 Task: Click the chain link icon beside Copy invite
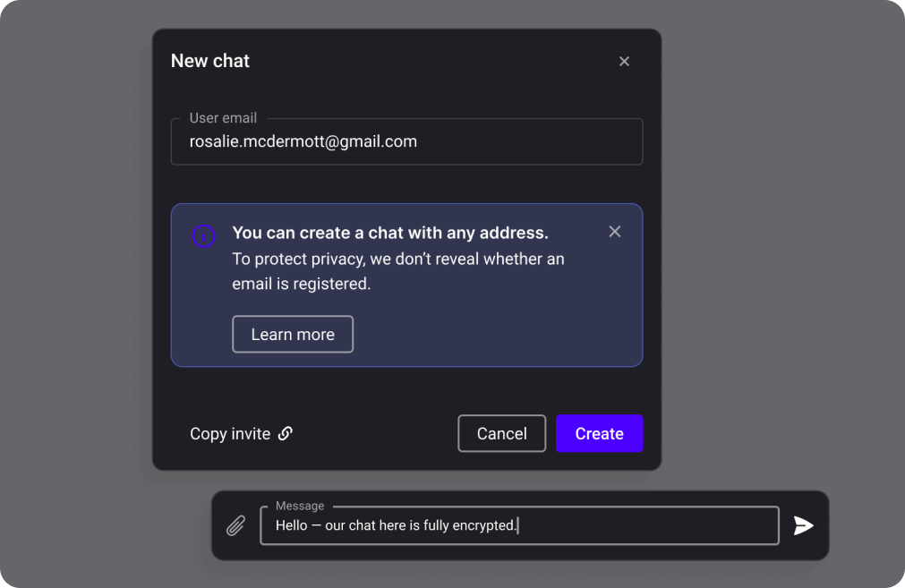(x=286, y=434)
